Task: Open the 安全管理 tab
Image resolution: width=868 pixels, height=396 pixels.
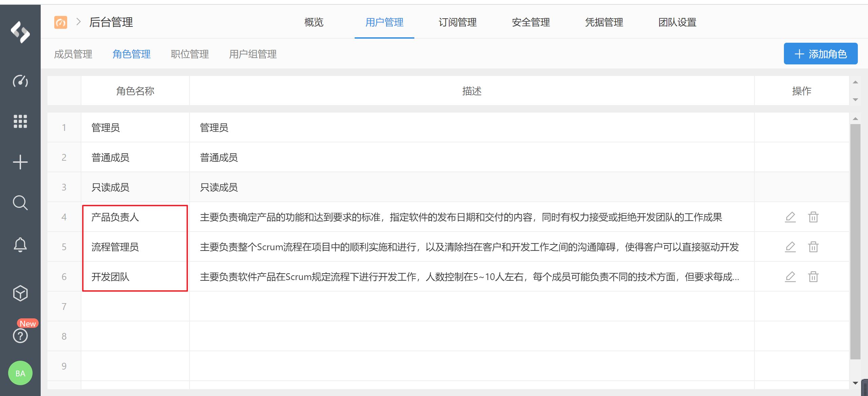Action: point(531,22)
